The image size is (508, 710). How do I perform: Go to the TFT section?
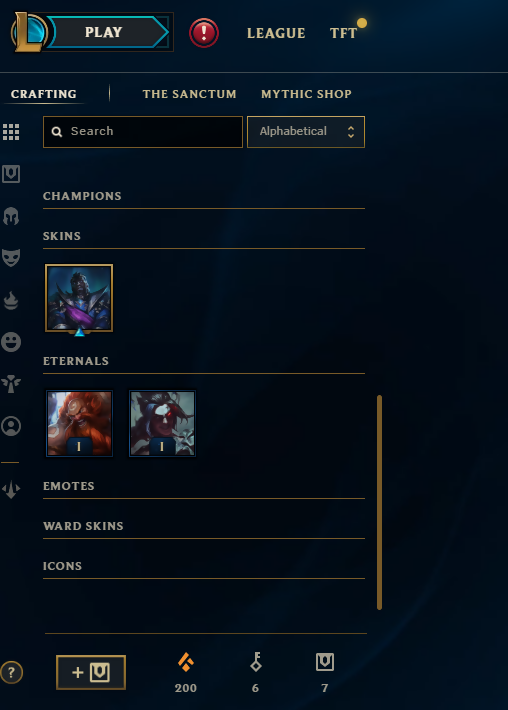click(x=343, y=33)
